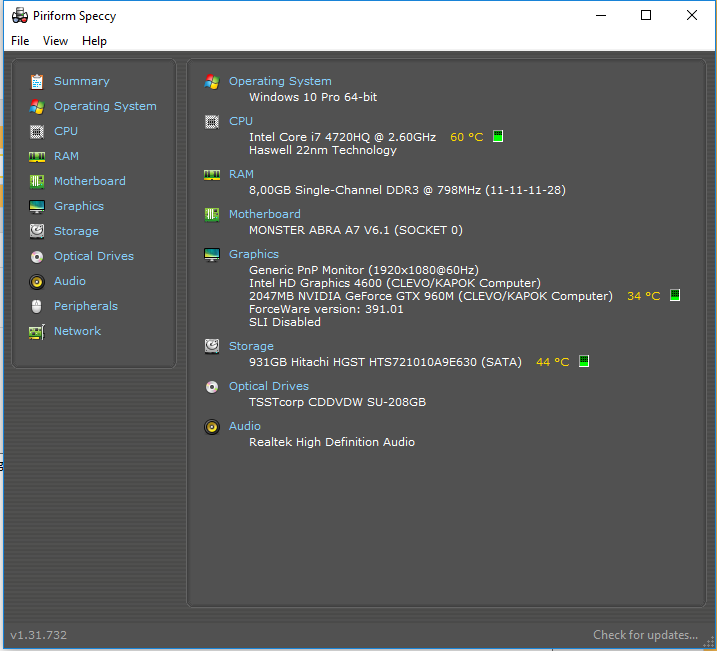Select the Graphics section in the sidebar

(x=79, y=206)
